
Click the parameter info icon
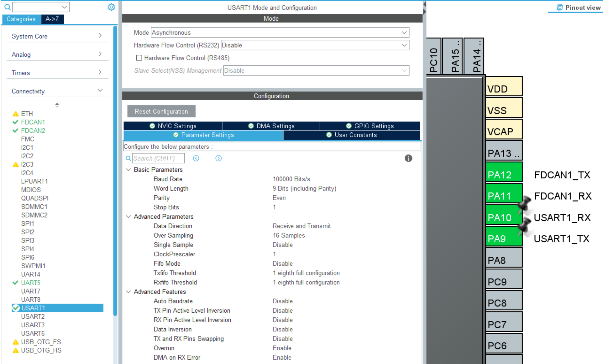pyautogui.click(x=408, y=158)
